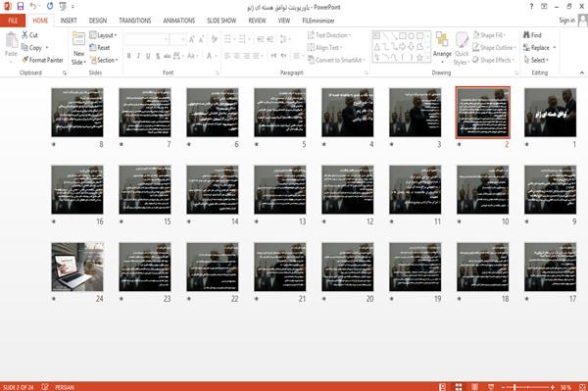
Task: Open Shape Fill options
Action: point(489,35)
